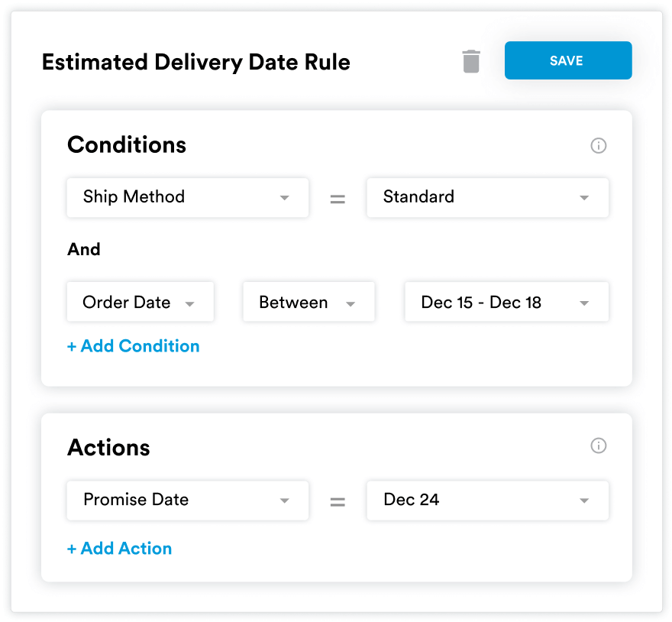Click the SAVE button
The width and height of the screenshot is (672, 622).
coord(567,61)
